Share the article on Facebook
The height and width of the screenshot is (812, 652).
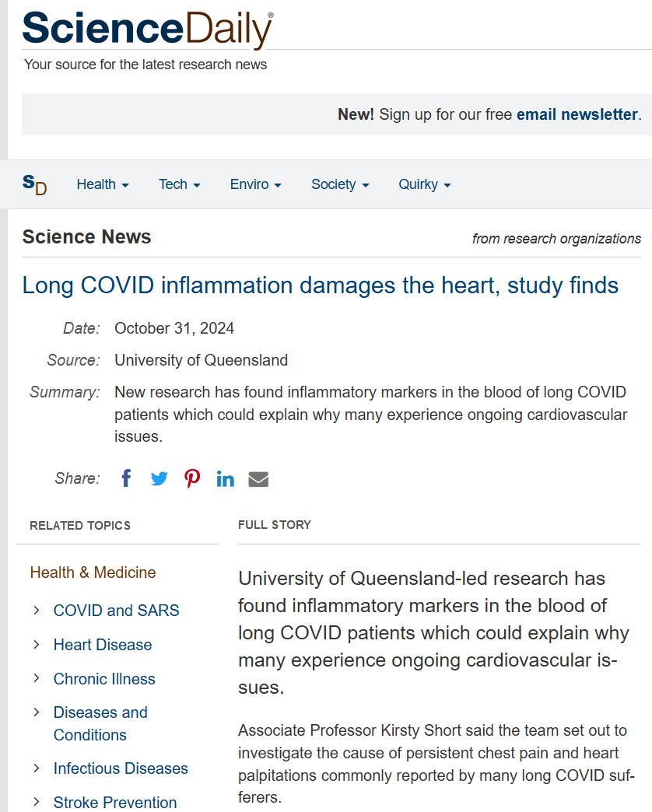(126, 478)
